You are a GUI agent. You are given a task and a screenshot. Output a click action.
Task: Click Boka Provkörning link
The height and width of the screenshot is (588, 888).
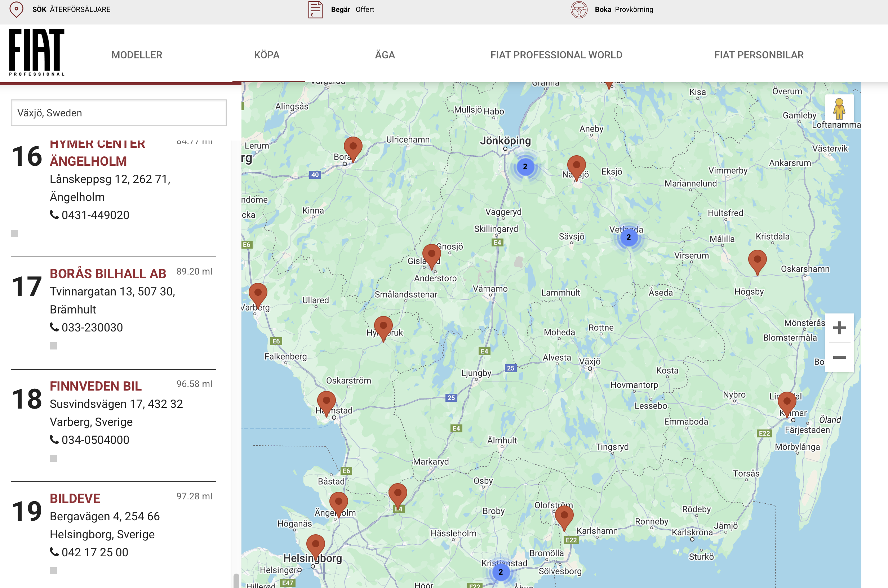(624, 9)
